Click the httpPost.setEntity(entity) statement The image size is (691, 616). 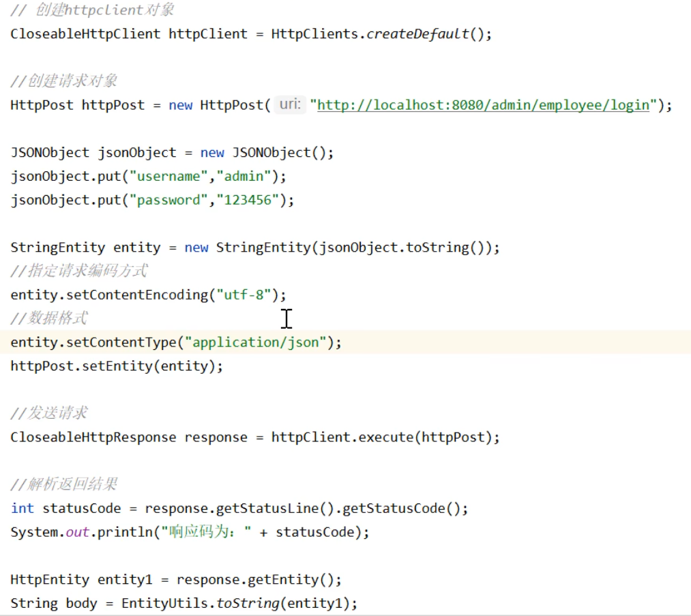click(x=117, y=366)
